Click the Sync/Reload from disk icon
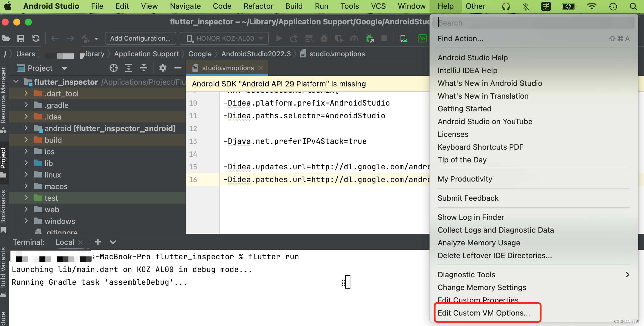The width and height of the screenshot is (644, 326). coord(36,38)
